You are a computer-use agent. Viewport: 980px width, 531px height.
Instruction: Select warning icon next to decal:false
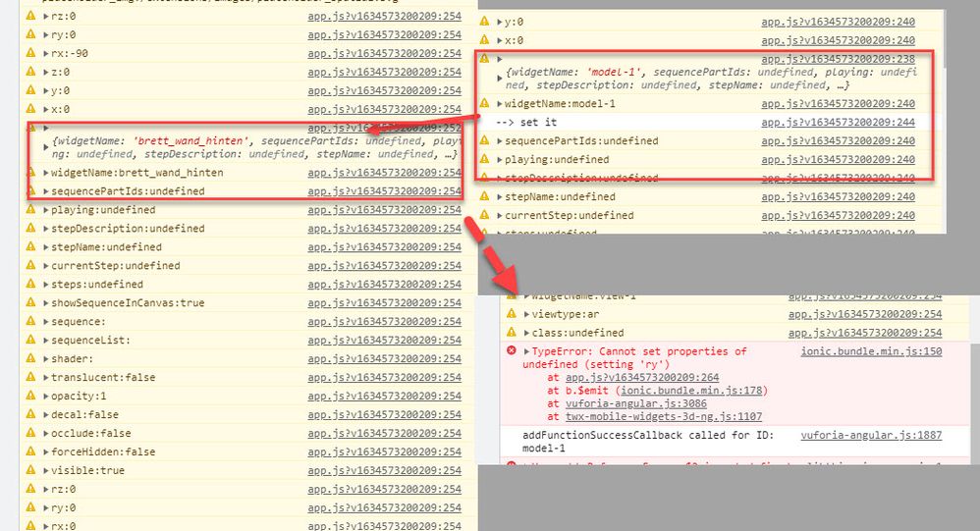[x=30, y=414]
